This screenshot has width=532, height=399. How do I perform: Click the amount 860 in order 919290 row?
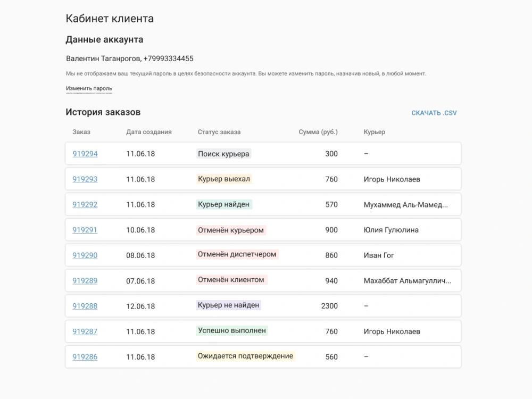click(331, 255)
